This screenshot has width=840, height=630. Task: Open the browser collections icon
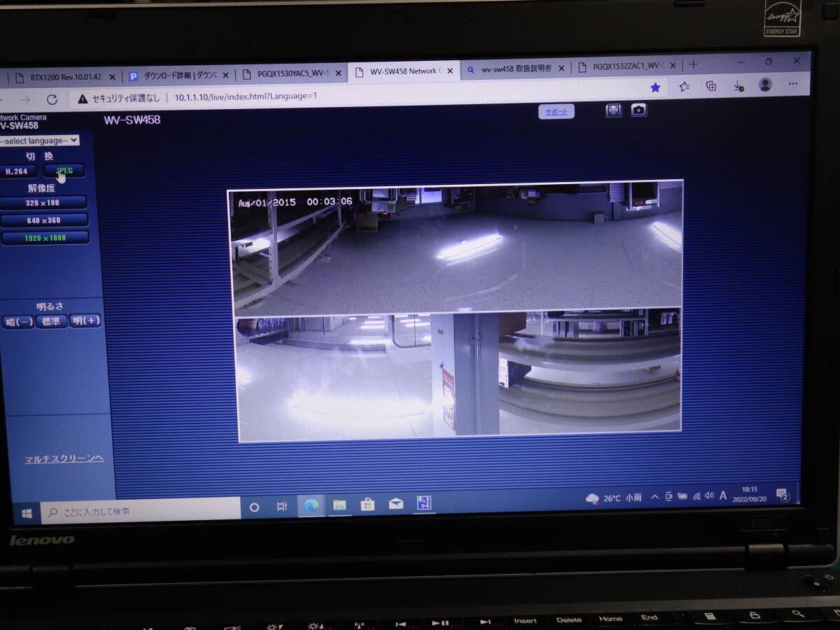[x=711, y=86]
